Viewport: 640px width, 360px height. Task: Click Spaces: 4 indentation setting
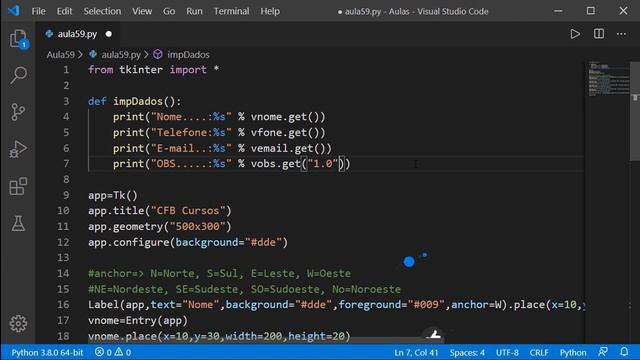pos(467,352)
